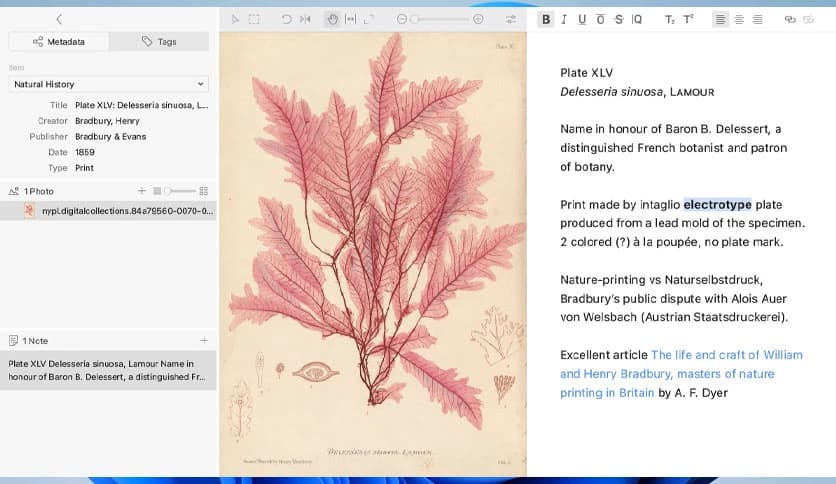Edit the Title field value

pyautogui.click(x=141, y=105)
